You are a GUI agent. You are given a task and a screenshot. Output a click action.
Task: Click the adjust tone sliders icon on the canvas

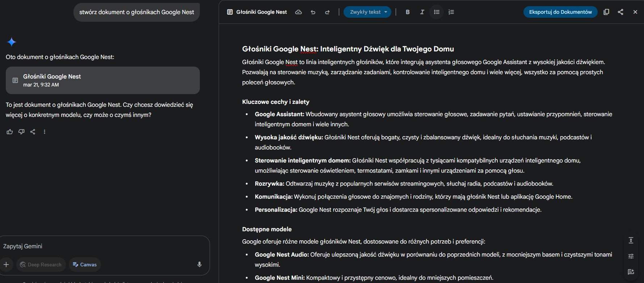tap(631, 256)
